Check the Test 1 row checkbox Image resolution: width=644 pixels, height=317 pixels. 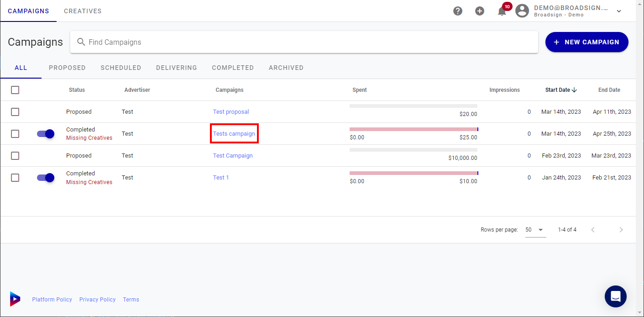click(15, 178)
